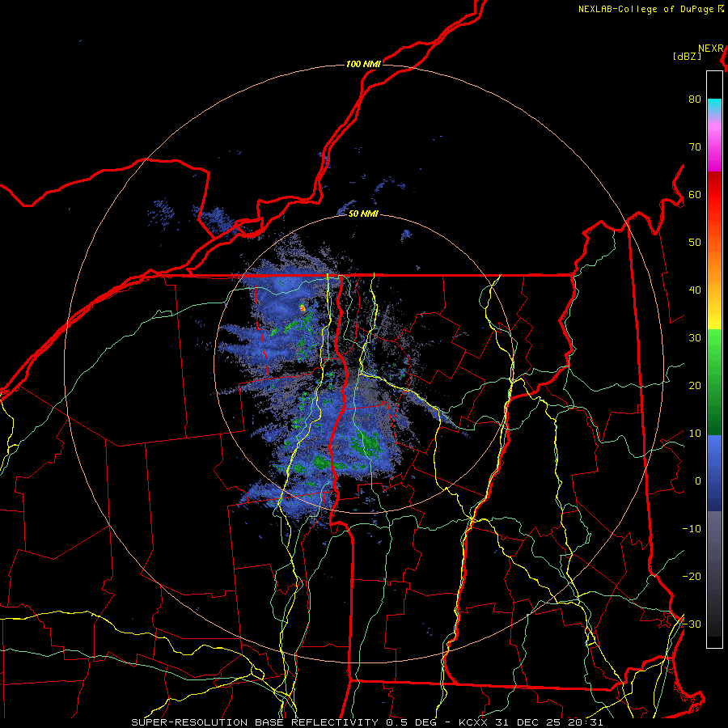Click the cyan top segment of the color bar

tap(714, 107)
